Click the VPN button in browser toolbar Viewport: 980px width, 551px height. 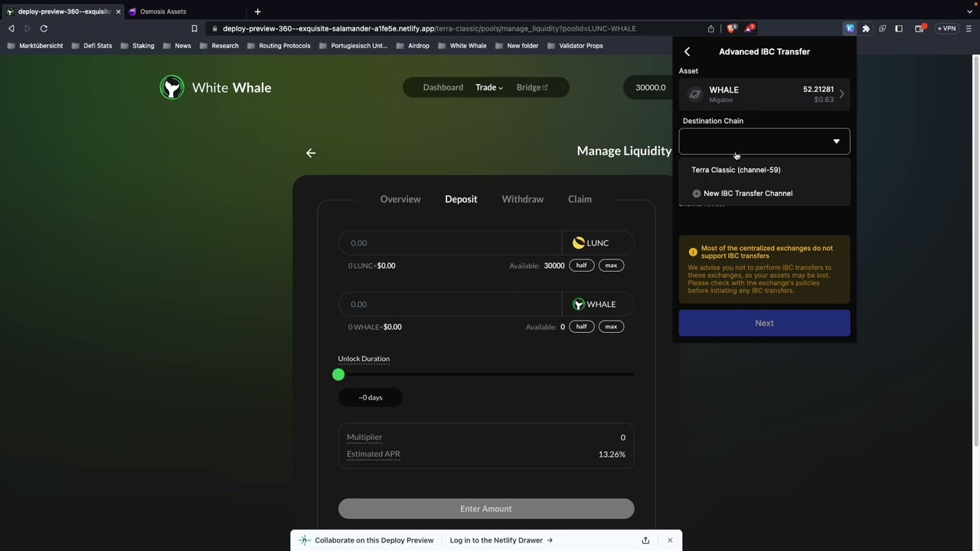coord(947,28)
